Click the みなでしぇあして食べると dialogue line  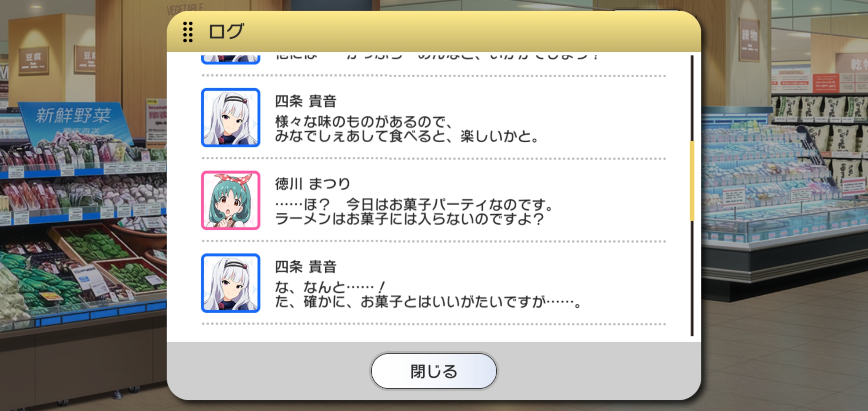click(407, 136)
